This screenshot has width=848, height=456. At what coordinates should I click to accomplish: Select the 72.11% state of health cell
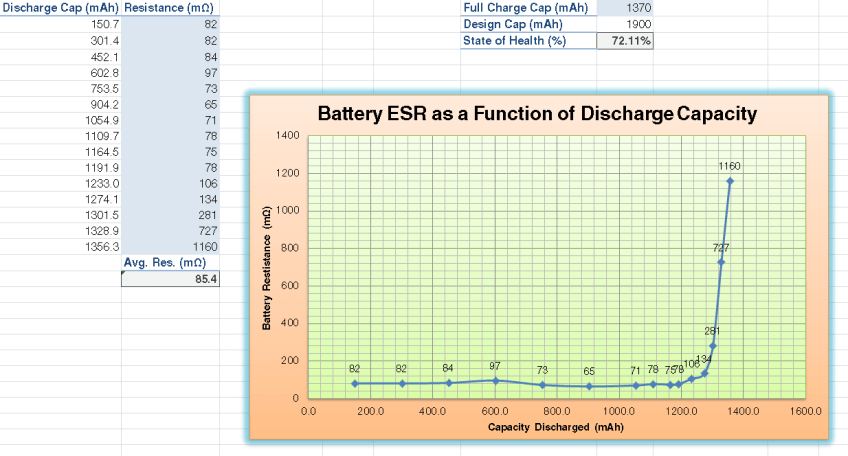pyautogui.click(x=625, y=41)
